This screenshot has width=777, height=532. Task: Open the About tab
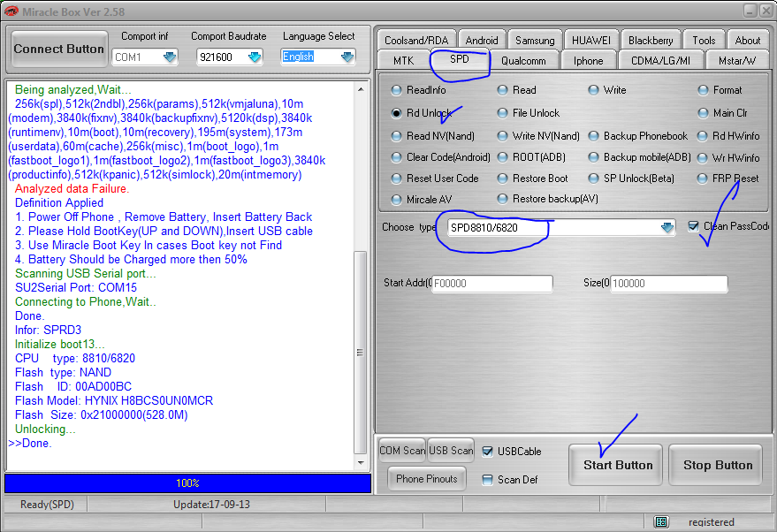(x=747, y=40)
